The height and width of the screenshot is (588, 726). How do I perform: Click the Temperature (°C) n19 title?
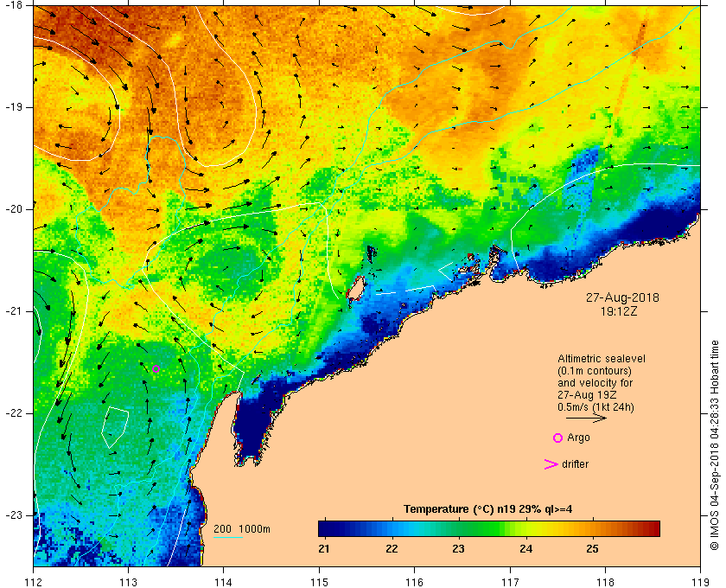coord(488,509)
